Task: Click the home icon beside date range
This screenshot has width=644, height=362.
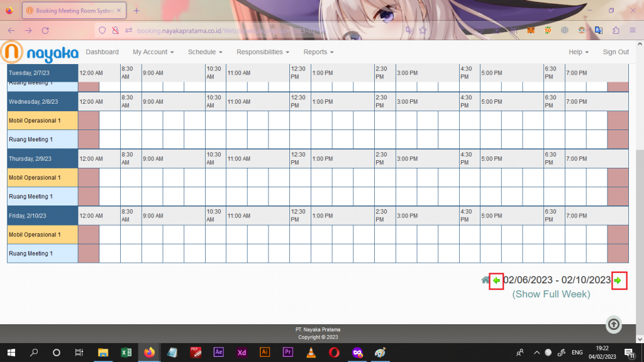Action: (x=485, y=280)
